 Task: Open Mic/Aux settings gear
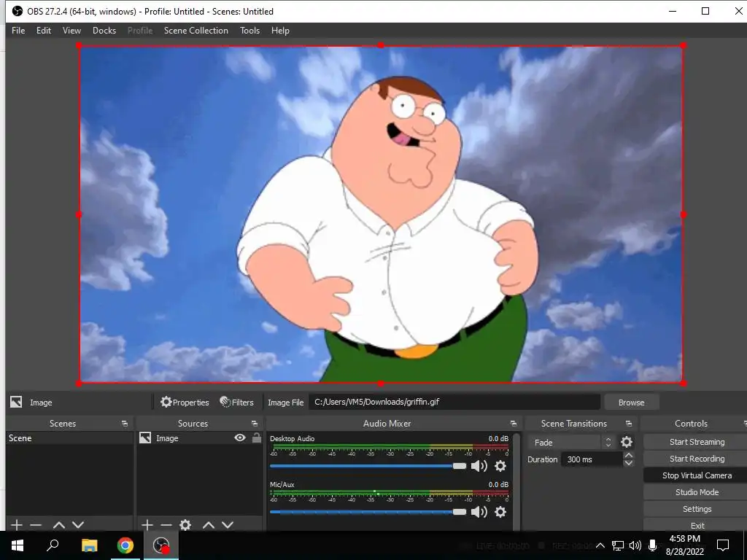[x=500, y=512]
